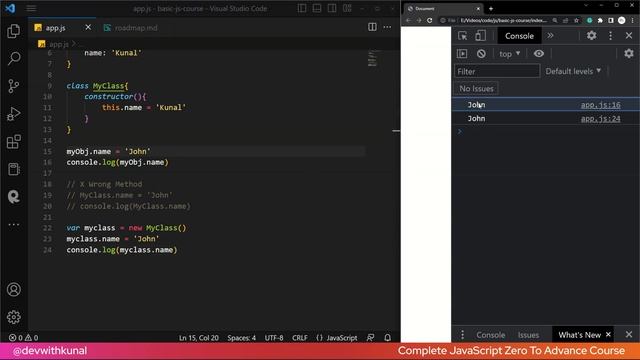Close the DevTools panel
The height and width of the screenshot is (360, 640).
629,36
